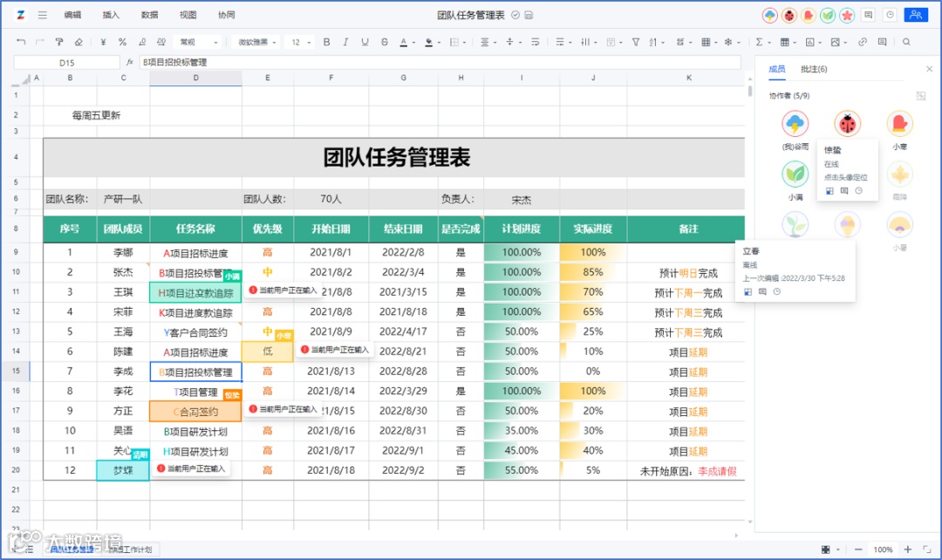Viewport: 942px width, 560px height.
Task: Open the 协同 menu
Action: 227,15
